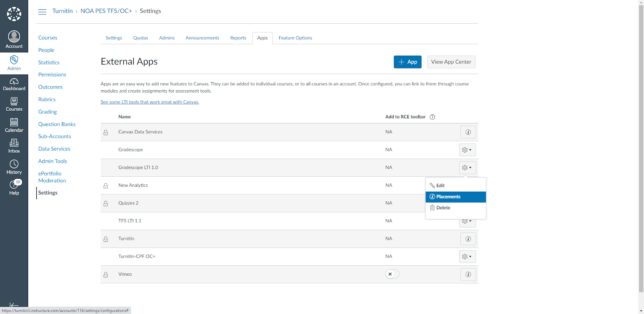Open Sub-Accounts in the account menu
This screenshot has width=644, height=314.
pos(55,136)
